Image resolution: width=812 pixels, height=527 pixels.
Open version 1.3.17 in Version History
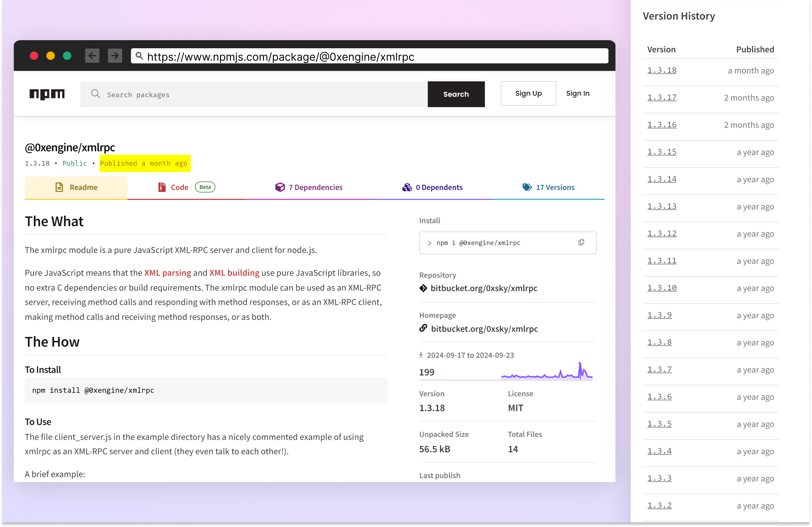(662, 97)
